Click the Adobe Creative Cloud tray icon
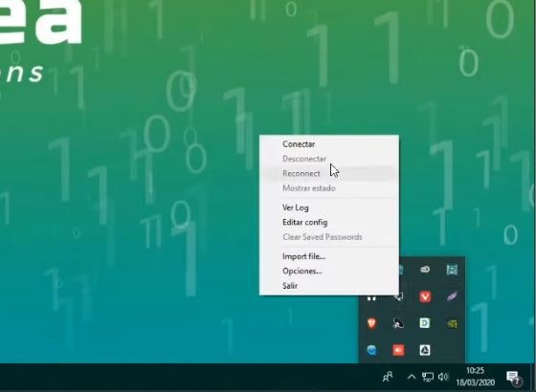 pos(425,270)
